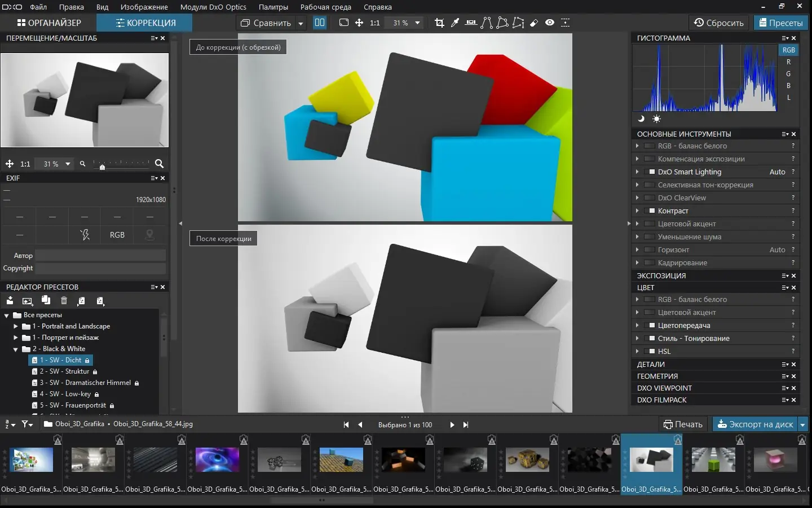
Task: Show highlight clipping with the sun icon
Action: click(656, 119)
